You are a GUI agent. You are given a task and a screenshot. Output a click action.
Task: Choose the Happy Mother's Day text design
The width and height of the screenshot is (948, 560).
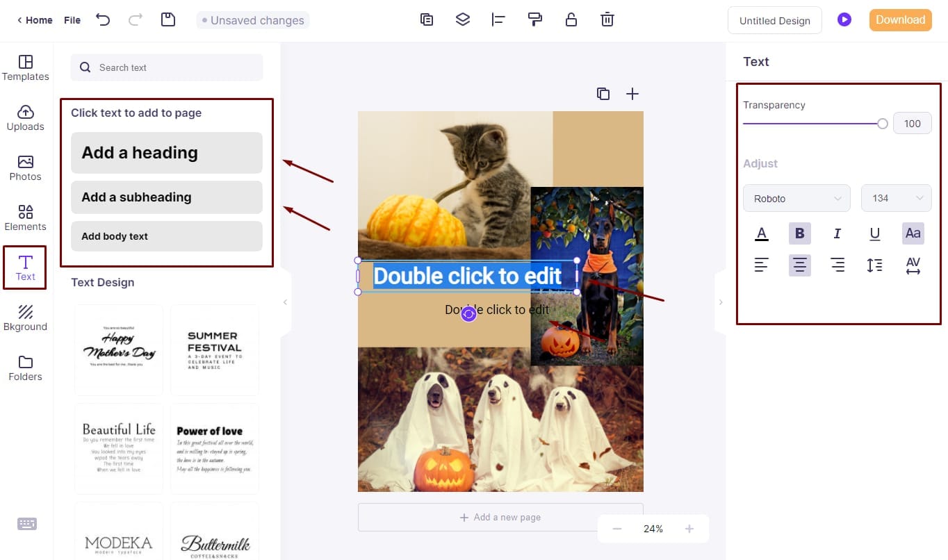(x=119, y=350)
